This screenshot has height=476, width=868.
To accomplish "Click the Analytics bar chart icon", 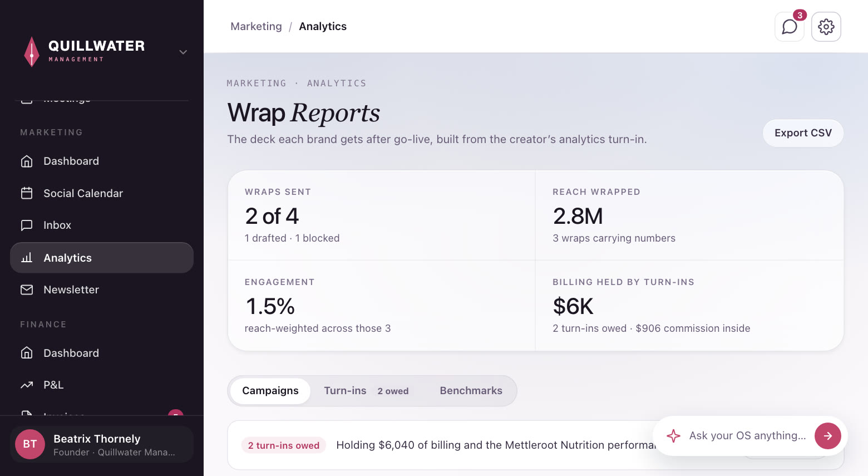I will pos(27,258).
